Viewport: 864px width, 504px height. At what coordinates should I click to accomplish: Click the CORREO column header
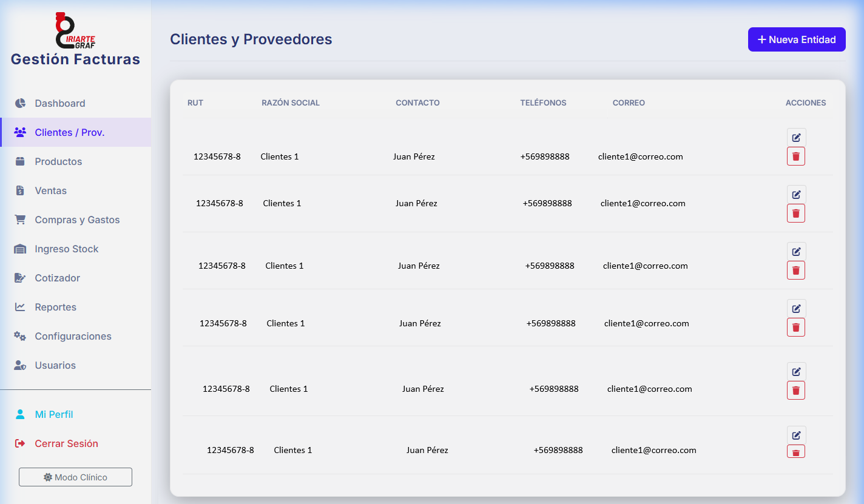629,102
